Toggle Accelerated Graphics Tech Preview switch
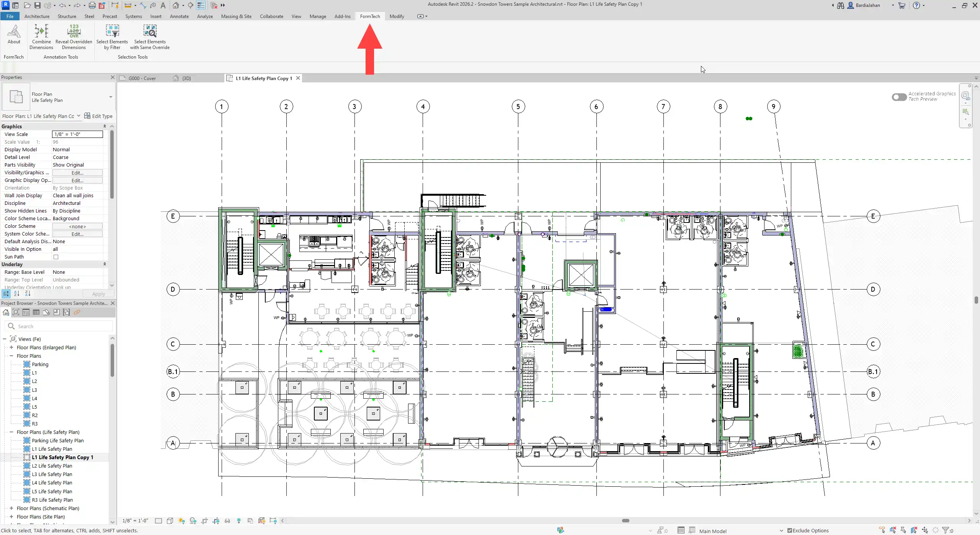Image resolution: width=980 pixels, height=535 pixels. pos(898,97)
